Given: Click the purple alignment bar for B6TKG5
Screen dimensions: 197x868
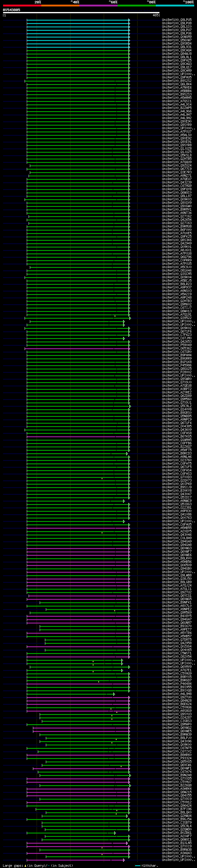Looking at the screenshot, I should (78, 437).
